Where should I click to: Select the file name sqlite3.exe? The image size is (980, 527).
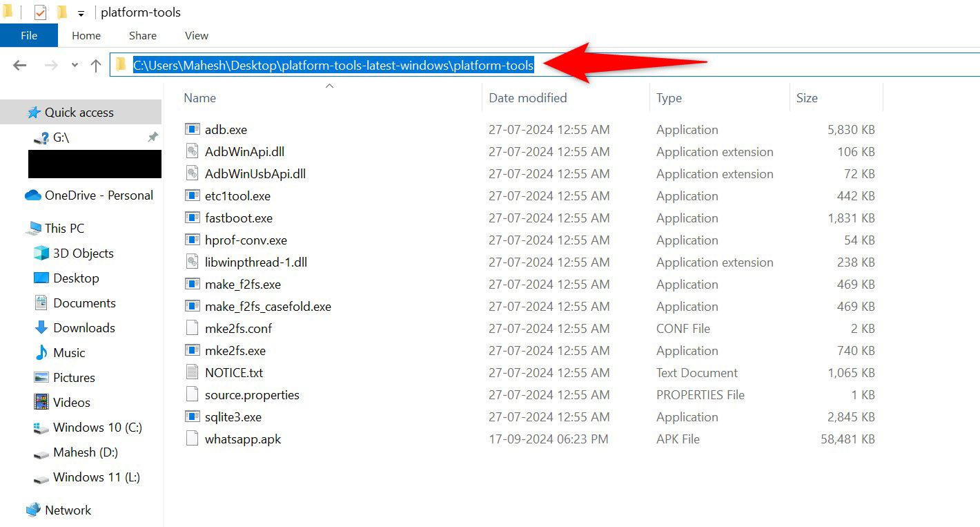233,416
